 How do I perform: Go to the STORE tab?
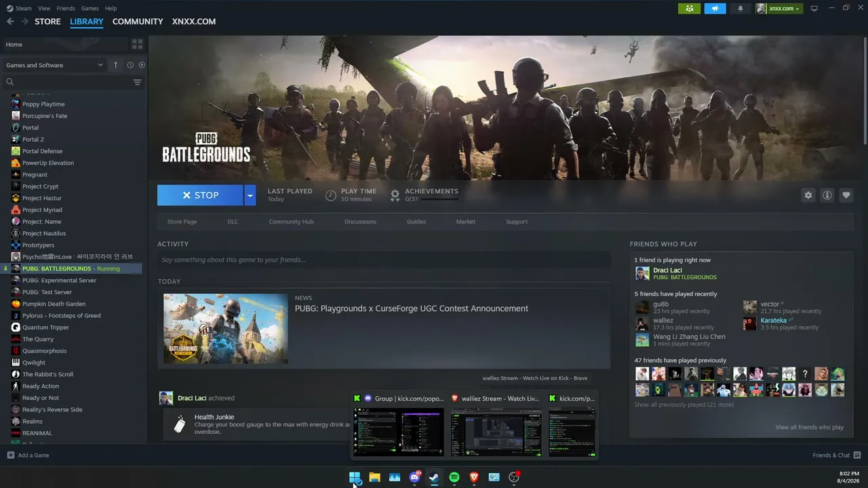point(47,22)
